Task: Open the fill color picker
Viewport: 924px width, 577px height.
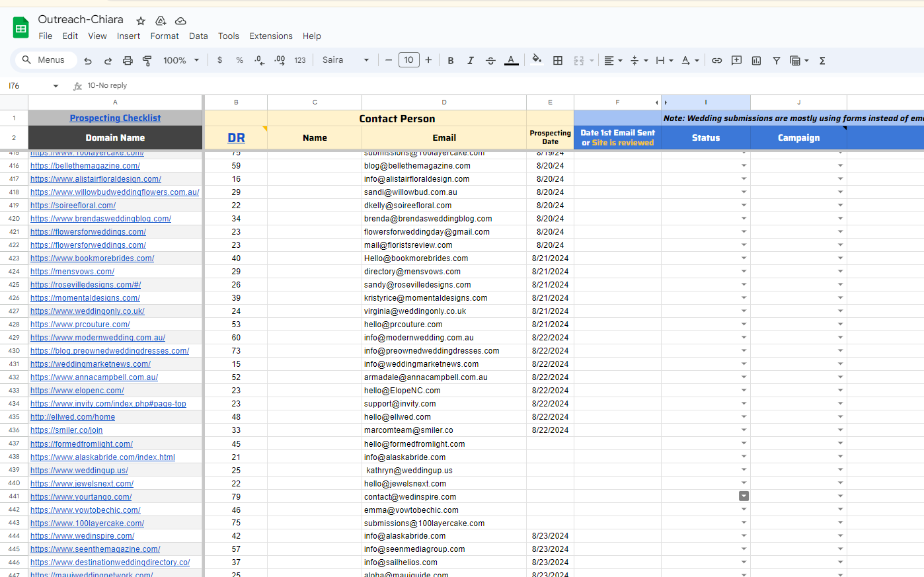Action: (537, 60)
